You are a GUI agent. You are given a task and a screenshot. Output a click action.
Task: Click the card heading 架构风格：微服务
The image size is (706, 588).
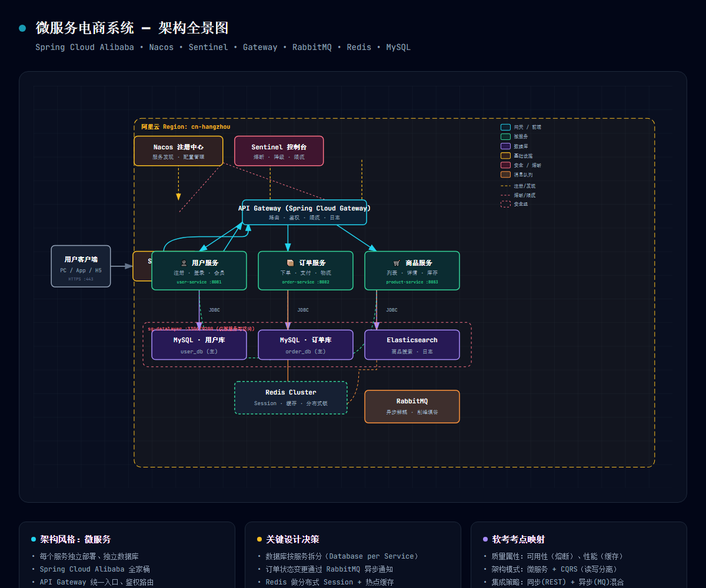(x=75, y=539)
